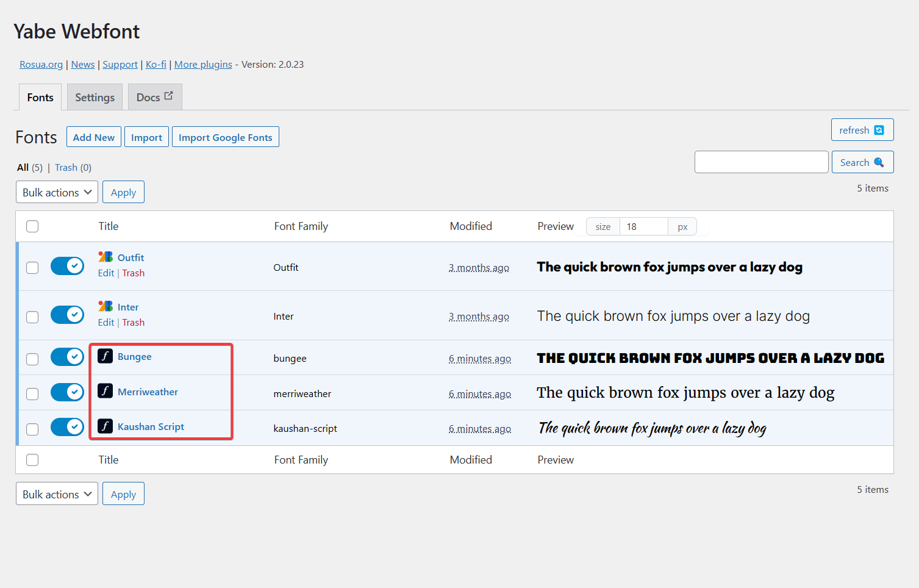The width and height of the screenshot is (919, 588).
Task: Click the font search input field
Action: [762, 162]
